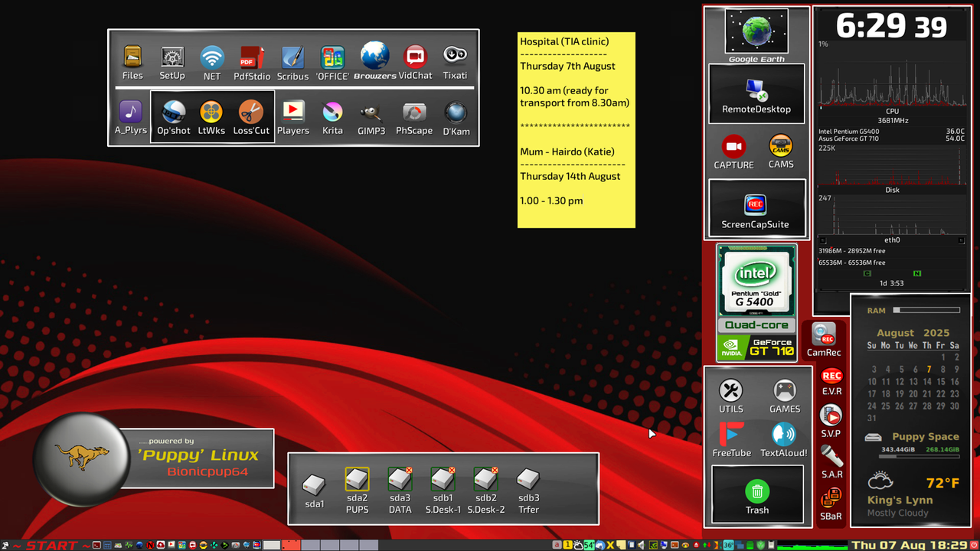This screenshot has width=980, height=551.
Task: Launch GIMP3 image editor
Action: click(x=371, y=112)
